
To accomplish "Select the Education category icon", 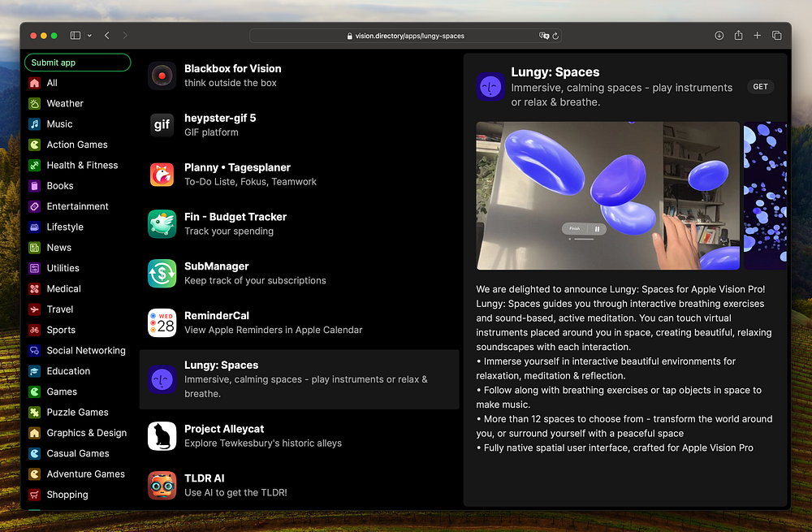I will [x=34, y=371].
